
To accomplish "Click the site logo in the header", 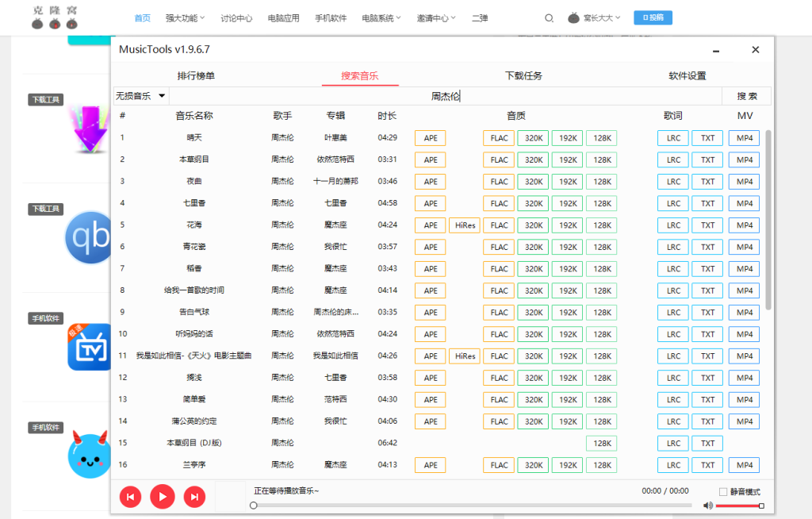I will coord(55,17).
